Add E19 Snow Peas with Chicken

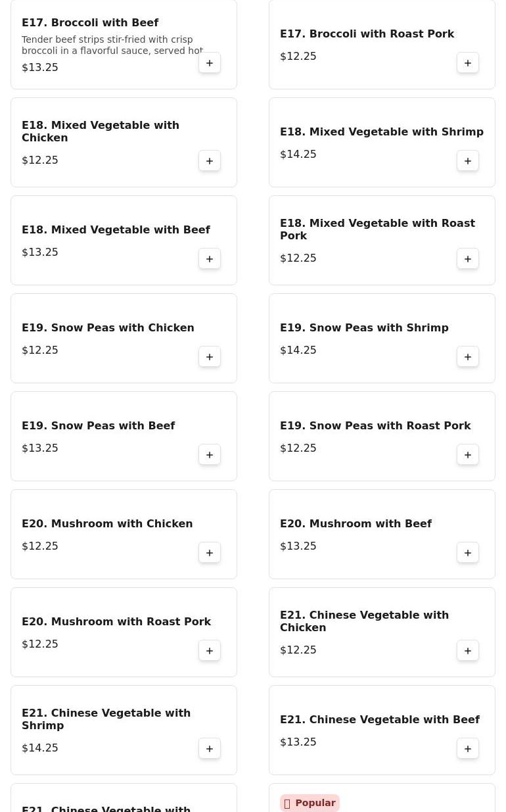click(210, 357)
